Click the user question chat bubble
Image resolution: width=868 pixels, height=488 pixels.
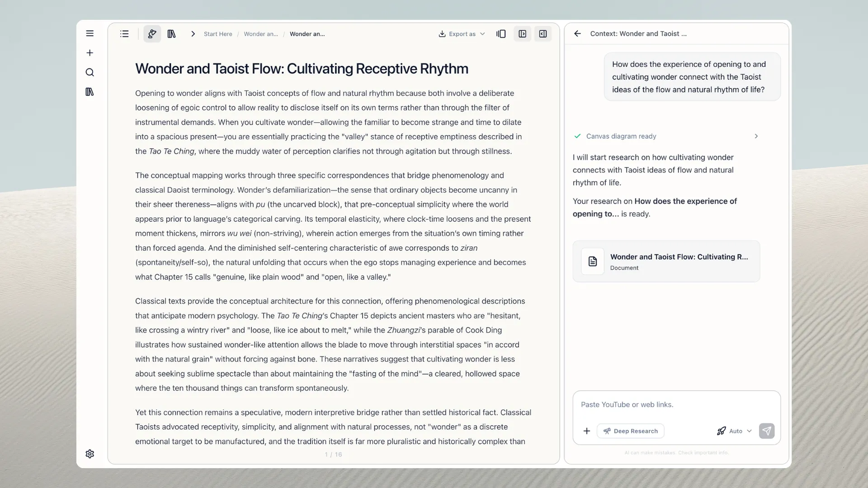pyautogui.click(x=692, y=77)
